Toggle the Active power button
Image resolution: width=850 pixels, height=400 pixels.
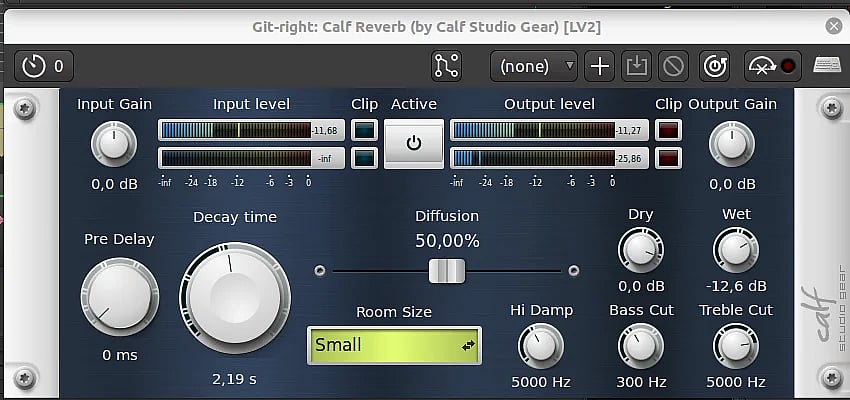coord(414,144)
